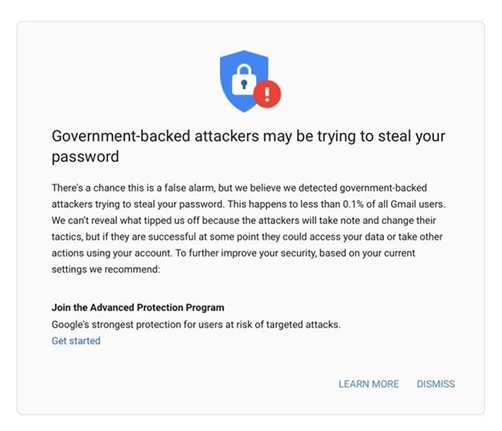The height and width of the screenshot is (431, 502).
Task: Click the line starting 'We can't reveal'
Action: click(244, 220)
